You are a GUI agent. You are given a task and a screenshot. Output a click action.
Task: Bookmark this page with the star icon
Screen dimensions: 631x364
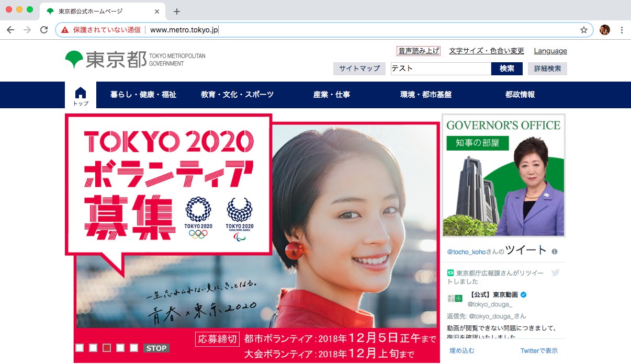(584, 30)
